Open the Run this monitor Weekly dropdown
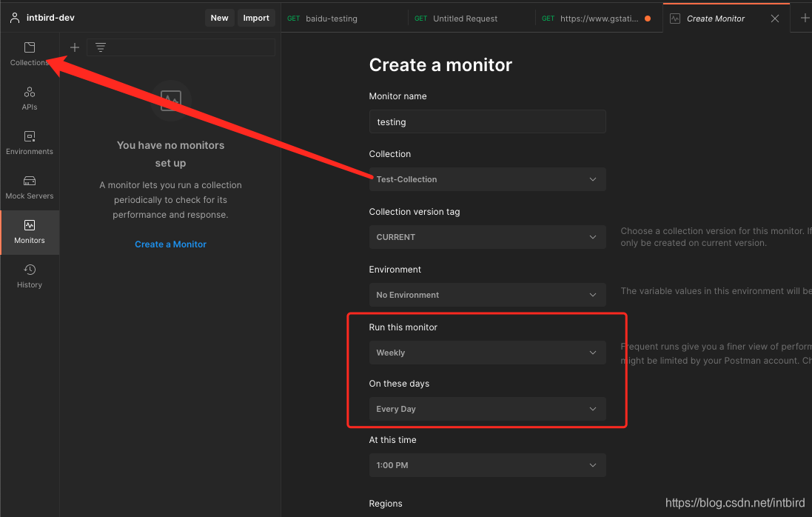This screenshot has width=812, height=517. coord(487,353)
